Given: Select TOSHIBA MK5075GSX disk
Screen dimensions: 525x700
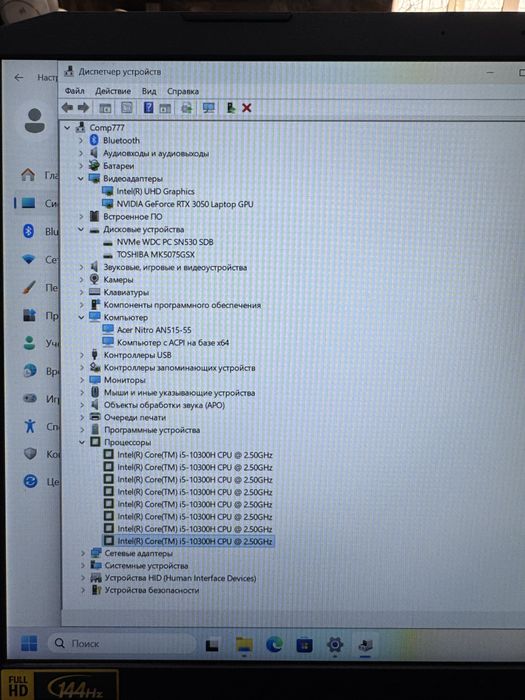Looking at the screenshot, I should tap(155, 254).
